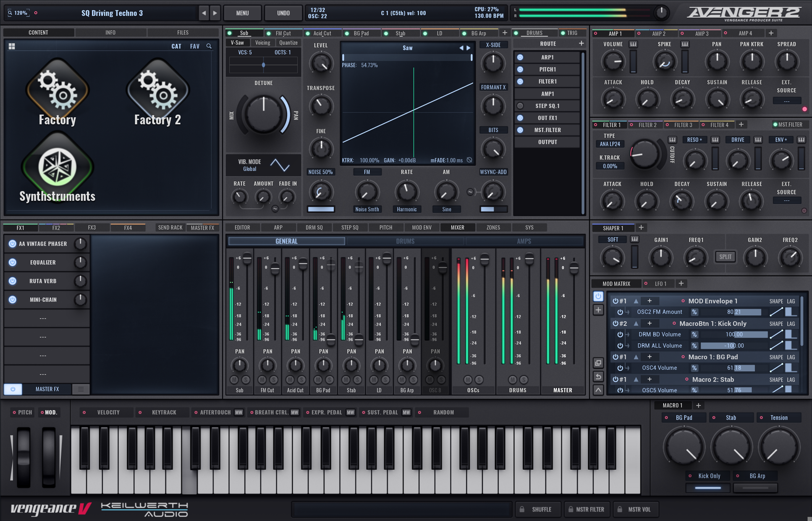
Task: Add a new filter tab with plus icon
Action: click(x=741, y=125)
